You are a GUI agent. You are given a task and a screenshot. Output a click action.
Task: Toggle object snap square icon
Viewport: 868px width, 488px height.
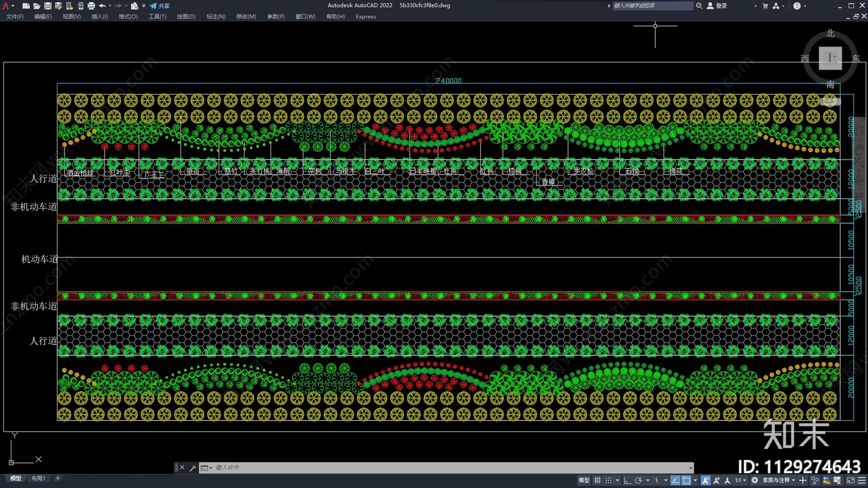[686, 480]
